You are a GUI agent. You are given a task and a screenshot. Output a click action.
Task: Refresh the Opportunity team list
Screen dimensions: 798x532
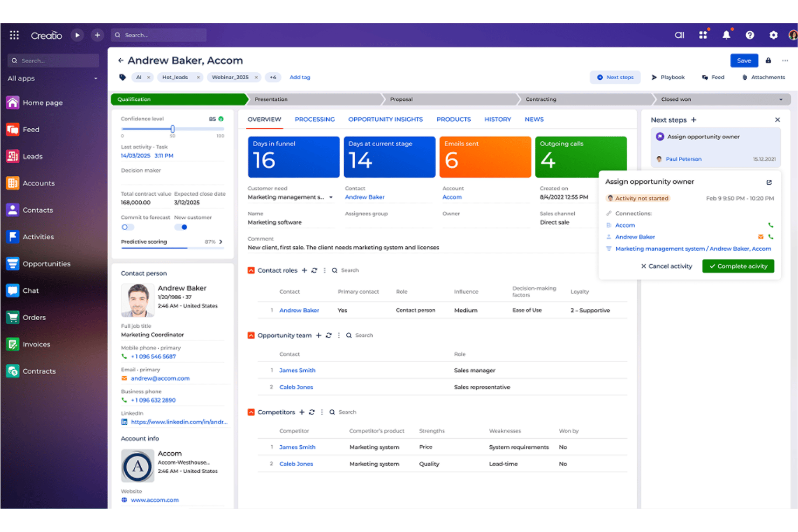click(328, 335)
